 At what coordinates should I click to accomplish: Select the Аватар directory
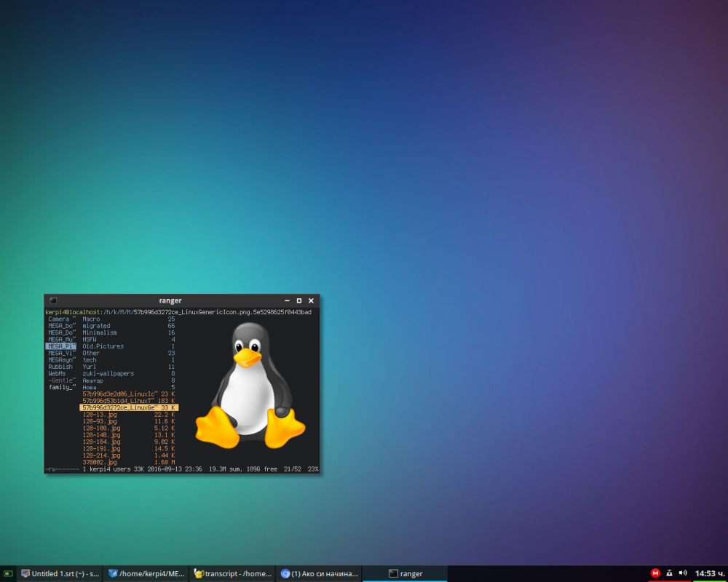(x=129, y=380)
